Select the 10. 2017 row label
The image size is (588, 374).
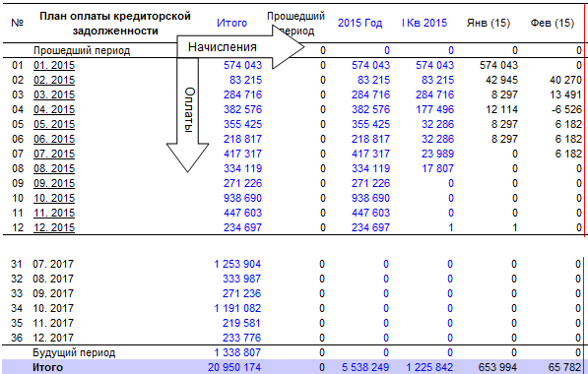[53, 308]
